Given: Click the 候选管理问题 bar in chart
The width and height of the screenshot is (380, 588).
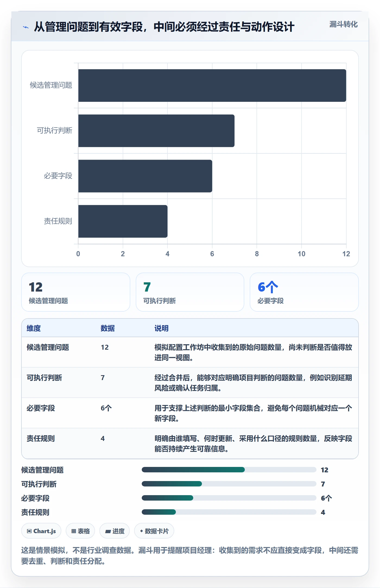Looking at the screenshot, I should pos(212,86).
